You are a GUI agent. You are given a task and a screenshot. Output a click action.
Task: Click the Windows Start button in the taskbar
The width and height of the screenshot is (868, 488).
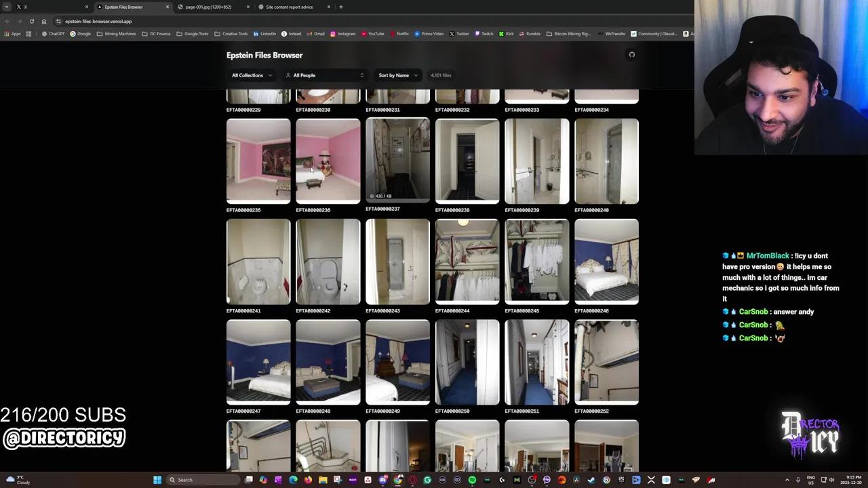[157, 480]
